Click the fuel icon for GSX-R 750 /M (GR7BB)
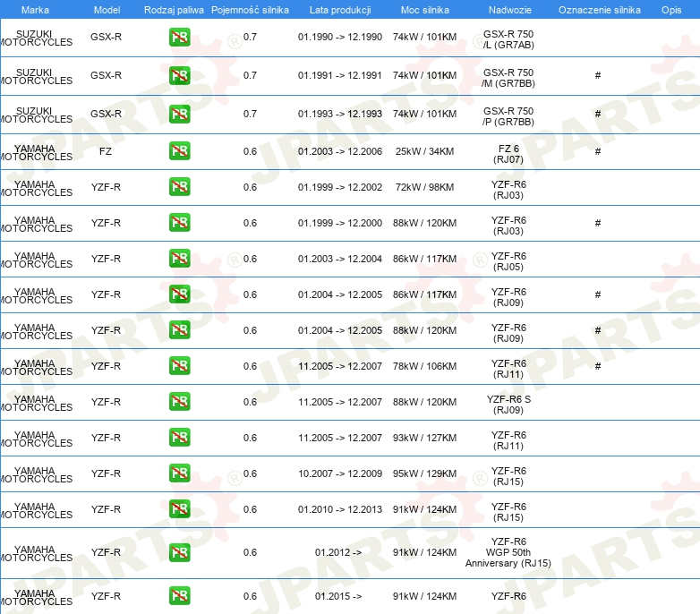This screenshot has width=700, height=614. pos(179,75)
